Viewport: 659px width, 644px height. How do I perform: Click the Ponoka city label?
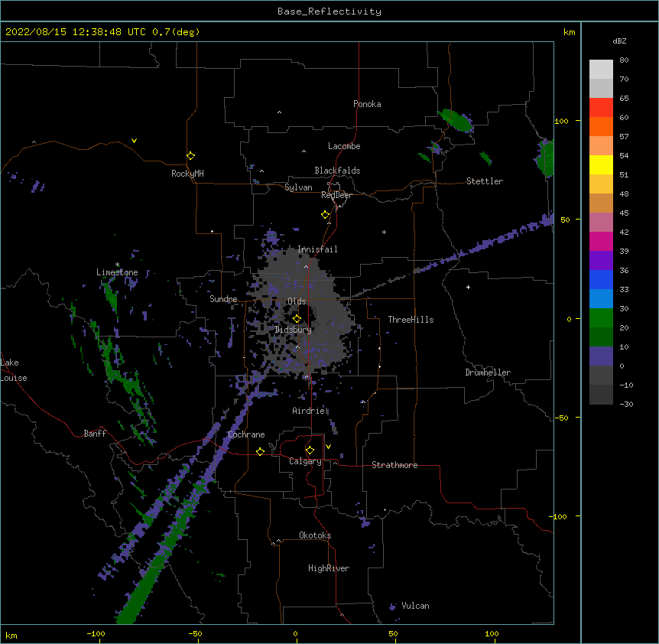[x=367, y=104]
